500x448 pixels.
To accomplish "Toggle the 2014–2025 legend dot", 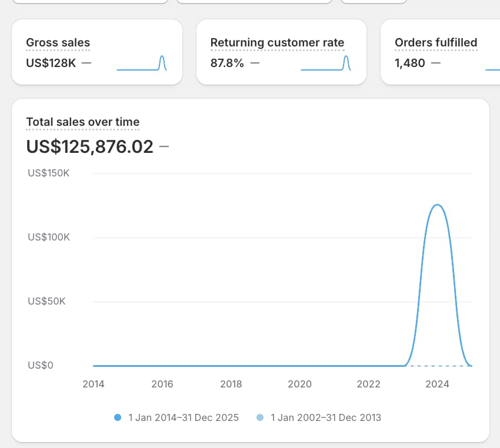I will pos(118,417).
